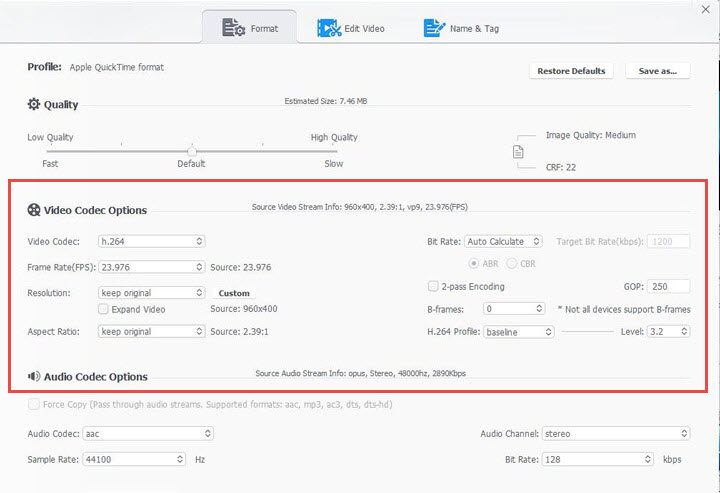Click the Save as... button
The image size is (720, 493).
click(x=658, y=71)
